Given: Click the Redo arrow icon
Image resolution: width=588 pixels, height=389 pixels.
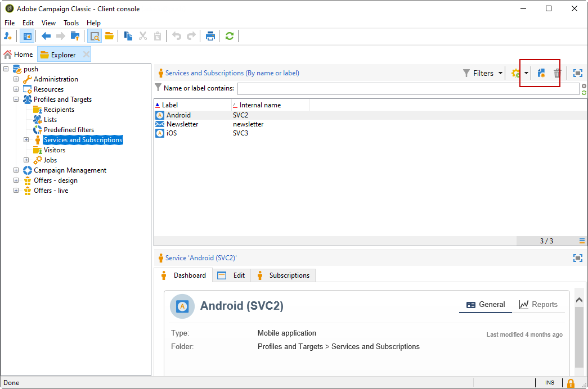Looking at the screenshot, I should 191,37.
